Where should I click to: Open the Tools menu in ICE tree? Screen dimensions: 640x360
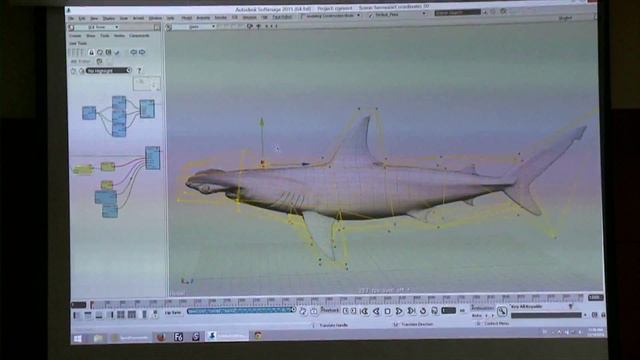click(x=104, y=36)
